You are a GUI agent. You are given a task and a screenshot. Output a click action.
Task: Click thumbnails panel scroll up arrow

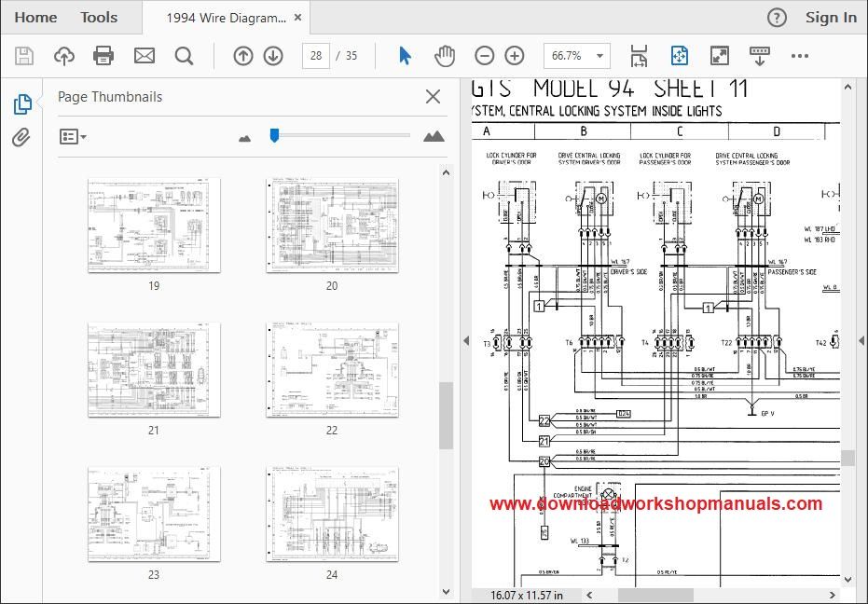447,172
